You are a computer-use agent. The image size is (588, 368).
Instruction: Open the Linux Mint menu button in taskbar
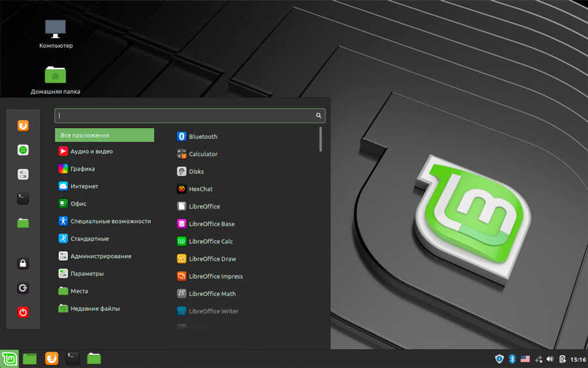click(9, 358)
